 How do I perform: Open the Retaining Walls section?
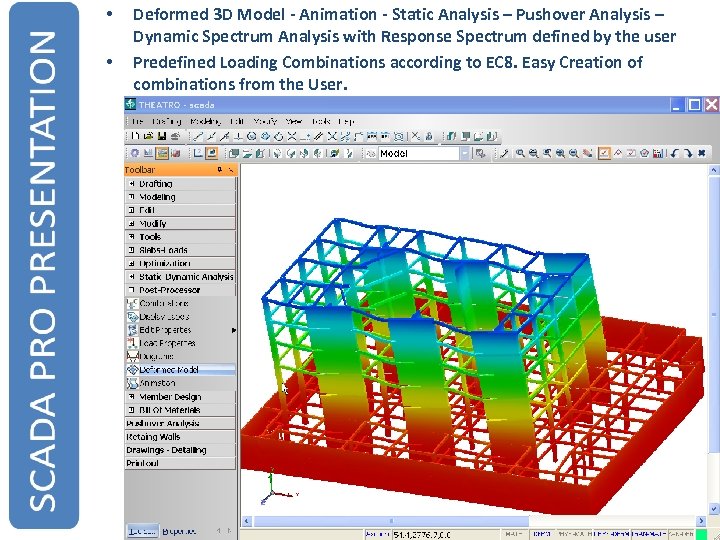[180, 437]
